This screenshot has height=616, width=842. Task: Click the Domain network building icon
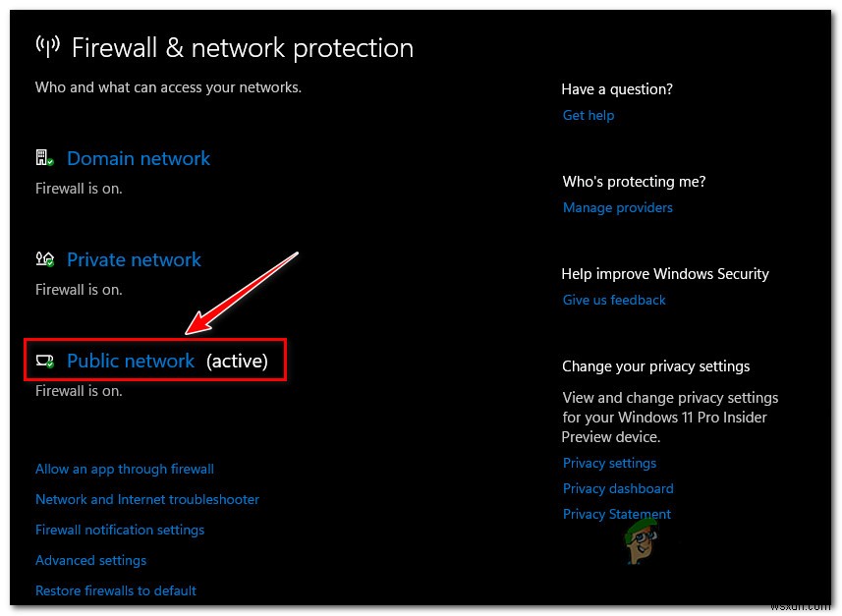pyautogui.click(x=43, y=157)
